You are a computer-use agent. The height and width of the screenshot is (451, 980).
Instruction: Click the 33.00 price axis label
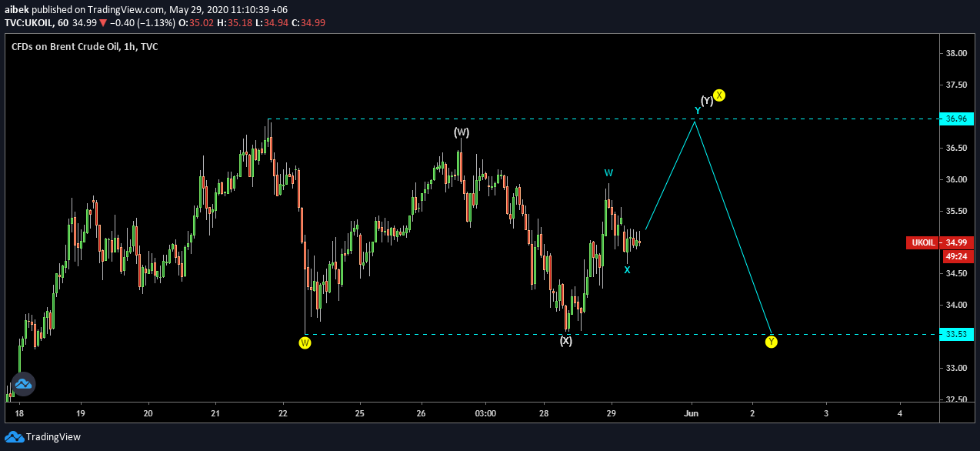click(x=957, y=368)
